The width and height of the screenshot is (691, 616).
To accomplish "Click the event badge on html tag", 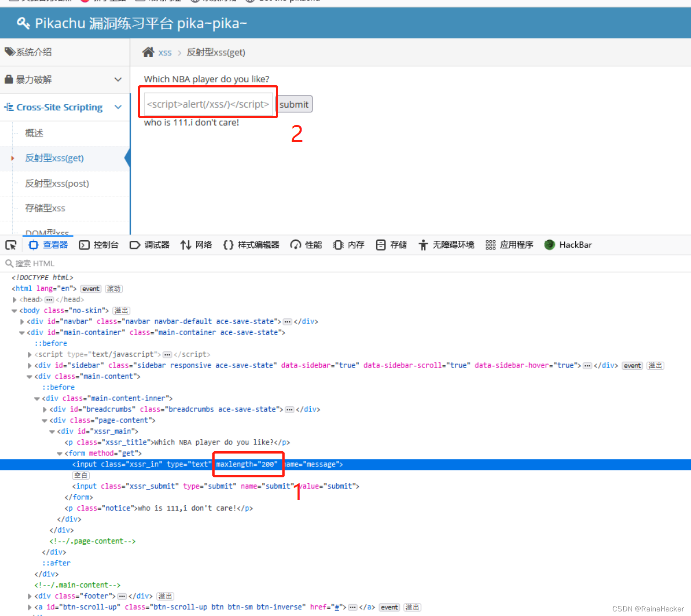I will pos(91,289).
